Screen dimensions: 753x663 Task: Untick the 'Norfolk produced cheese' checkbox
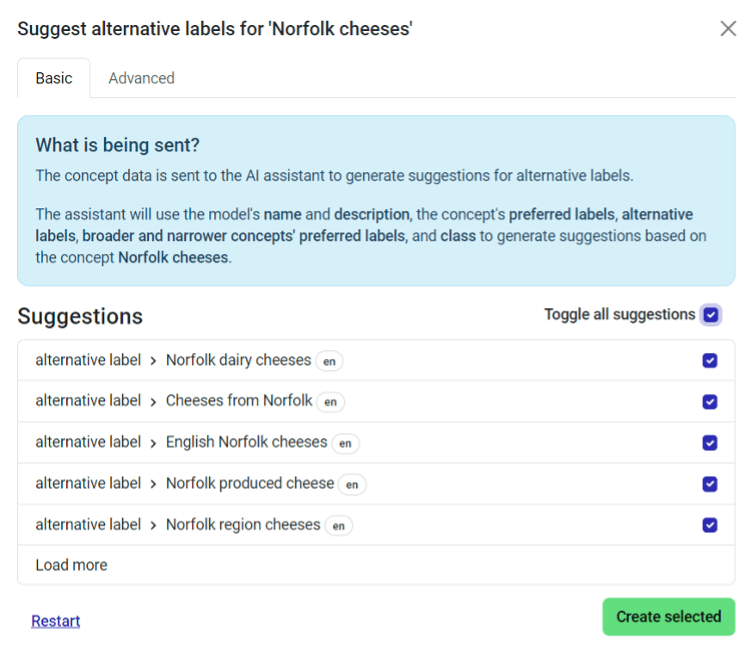tap(710, 484)
